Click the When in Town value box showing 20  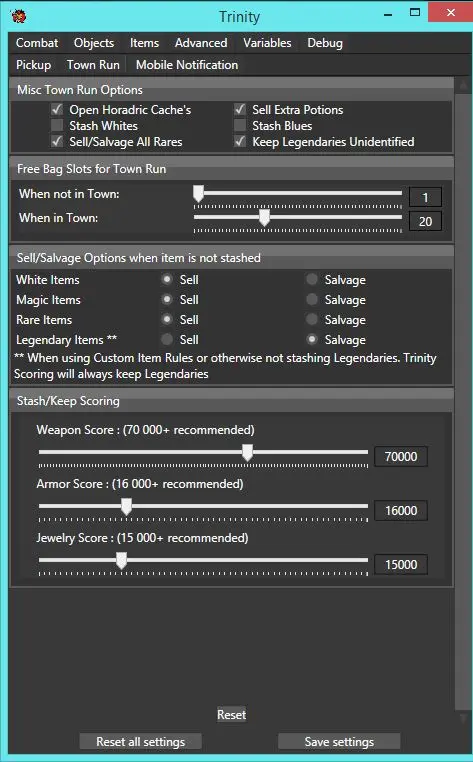click(x=425, y=222)
